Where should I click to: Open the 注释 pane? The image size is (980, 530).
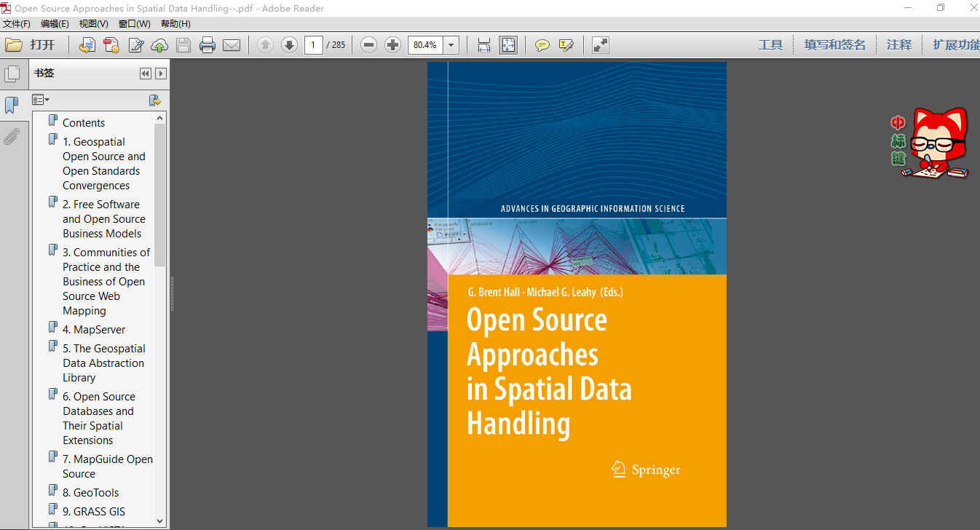tap(899, 45)
